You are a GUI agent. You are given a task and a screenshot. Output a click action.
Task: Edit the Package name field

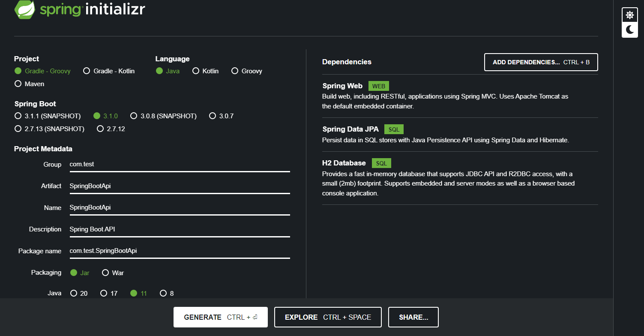coord(180,251)
